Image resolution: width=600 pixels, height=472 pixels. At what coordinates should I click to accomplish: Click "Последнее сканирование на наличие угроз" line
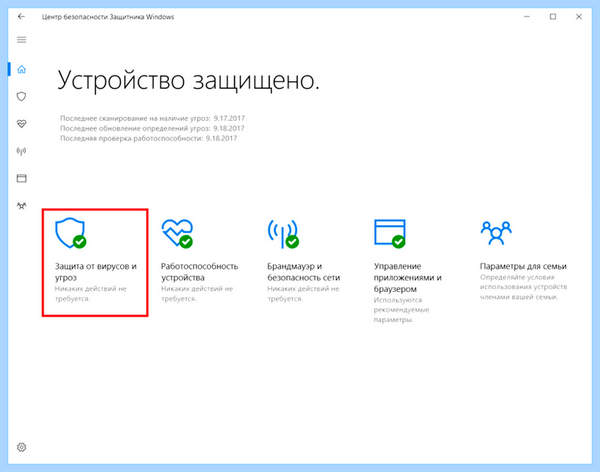[x=152, y=118]
